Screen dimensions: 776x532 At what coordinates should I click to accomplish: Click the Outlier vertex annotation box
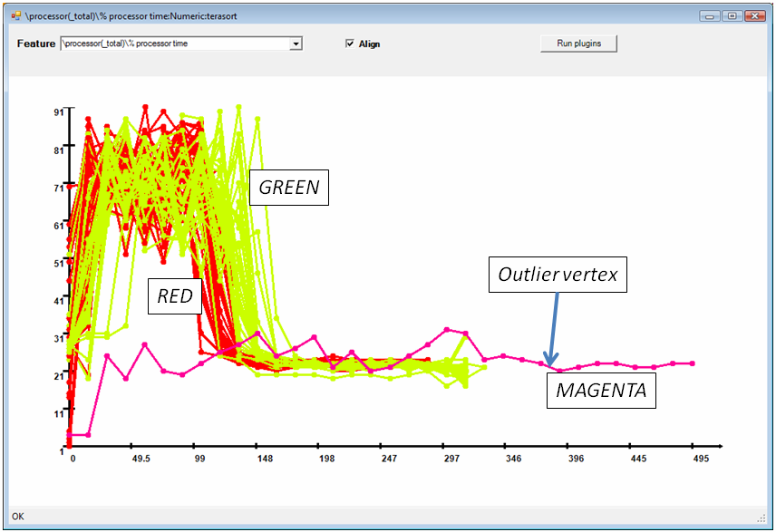tap(558, 275)
